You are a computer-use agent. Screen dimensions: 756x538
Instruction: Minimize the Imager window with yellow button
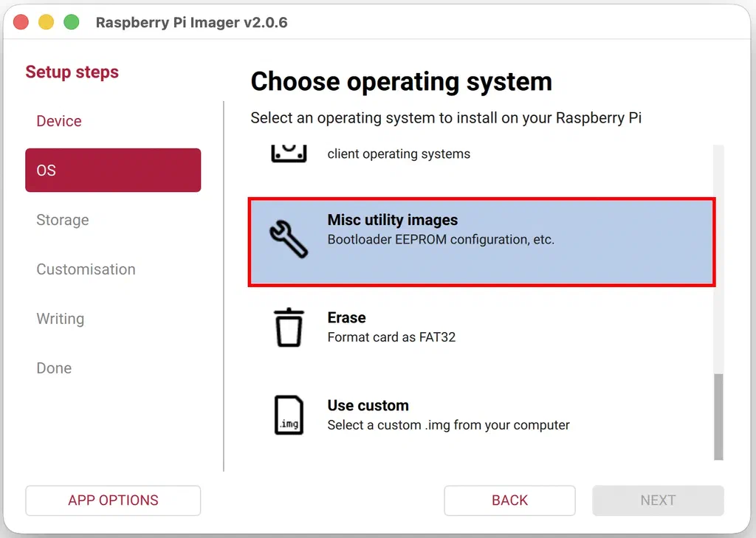click(x=47, y=22)
